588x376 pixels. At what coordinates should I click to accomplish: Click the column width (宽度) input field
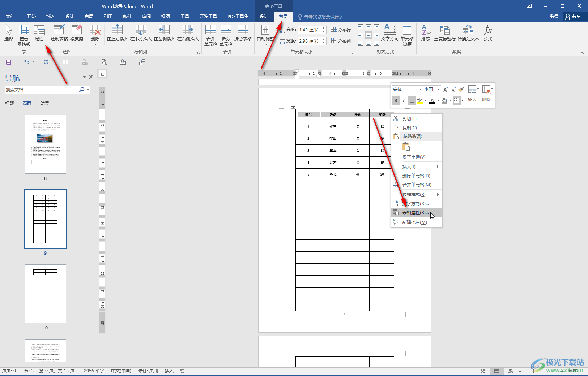tap(310, 41)
